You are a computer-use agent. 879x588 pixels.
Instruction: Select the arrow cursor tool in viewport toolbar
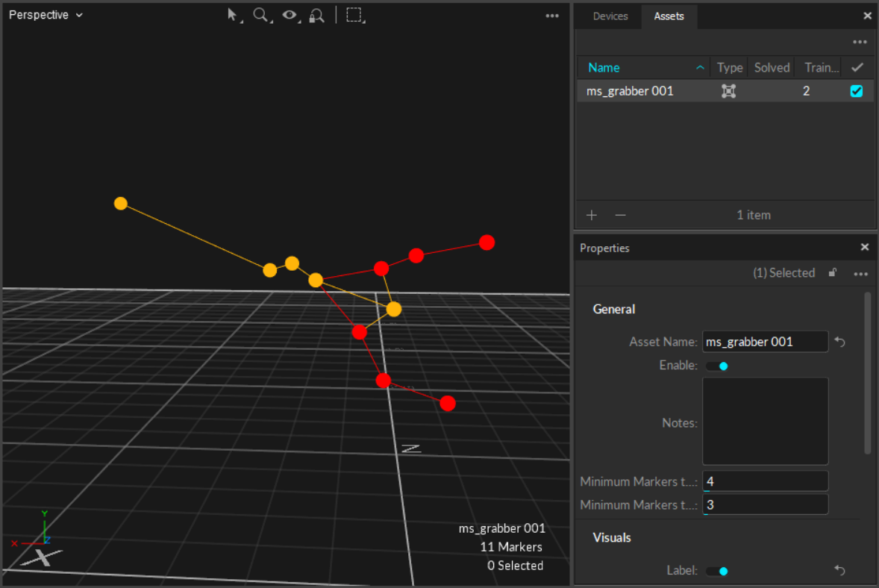tap(234, 15)
